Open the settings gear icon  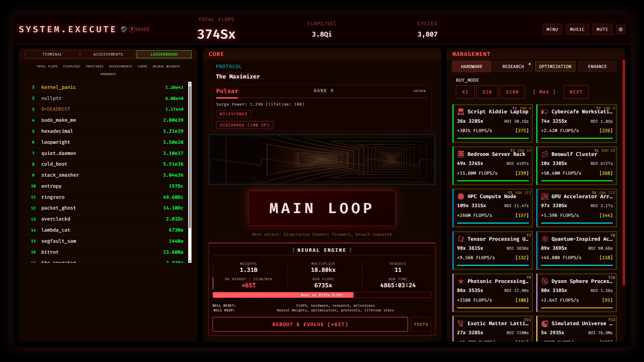click(x=621, y=29)
